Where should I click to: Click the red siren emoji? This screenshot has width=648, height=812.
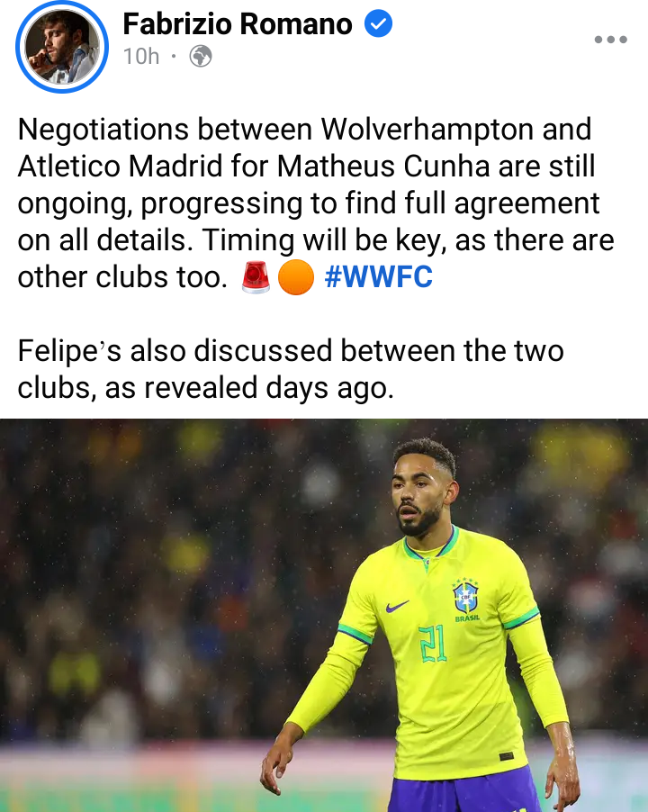[256, 277]
